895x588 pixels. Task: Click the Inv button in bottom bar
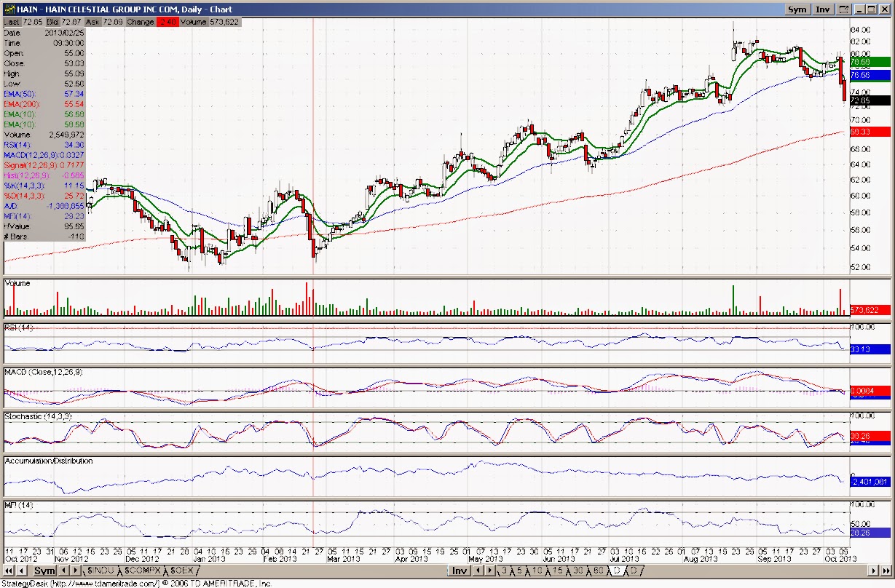(x=458, y=571)
